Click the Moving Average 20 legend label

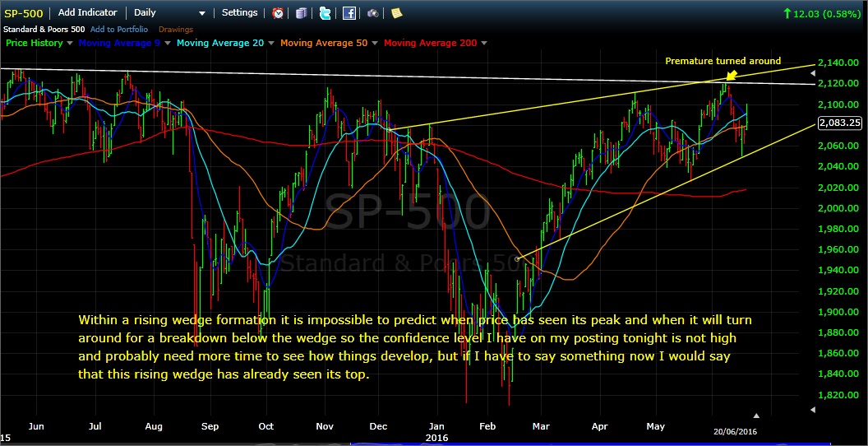point(220,43)
